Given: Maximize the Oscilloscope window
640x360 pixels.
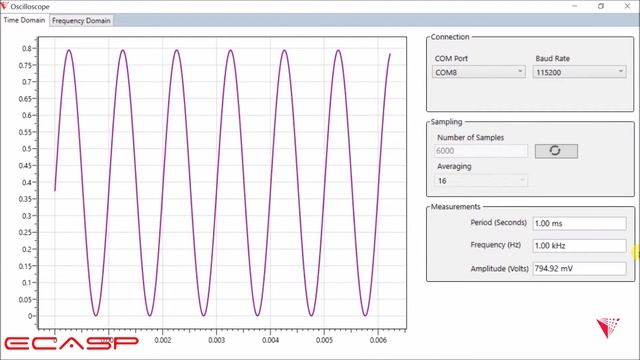Looking at the screenshot, I should coord(601,6).
